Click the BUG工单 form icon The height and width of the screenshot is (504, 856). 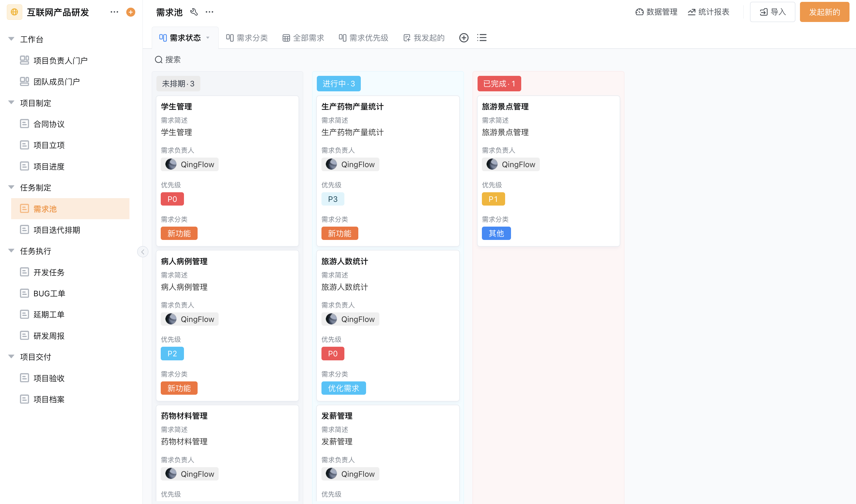(x=24, y=293)
